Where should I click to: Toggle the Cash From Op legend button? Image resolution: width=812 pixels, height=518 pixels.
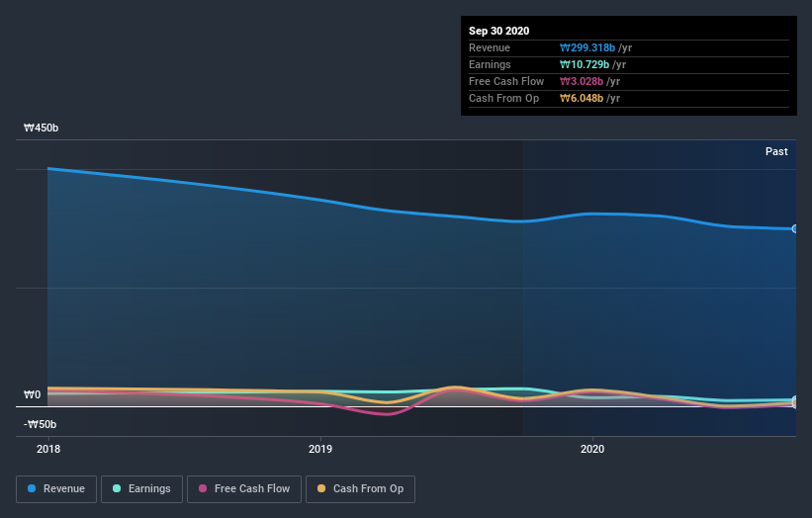coord(360,489)
